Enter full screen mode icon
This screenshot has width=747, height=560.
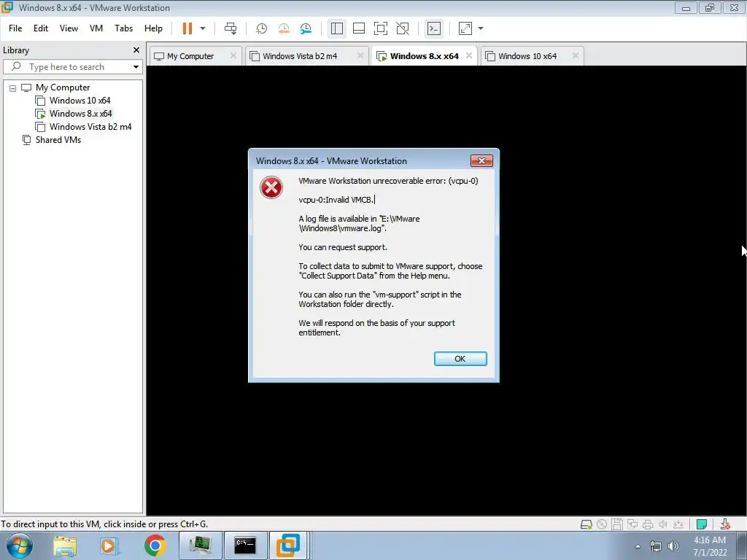pos(381,28)
